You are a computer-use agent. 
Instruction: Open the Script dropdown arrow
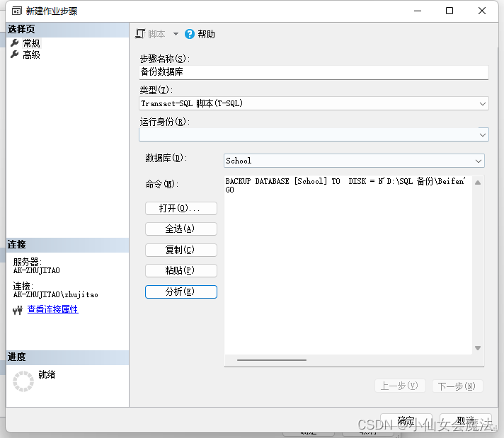pyautogui.click(x=176, y=34)
